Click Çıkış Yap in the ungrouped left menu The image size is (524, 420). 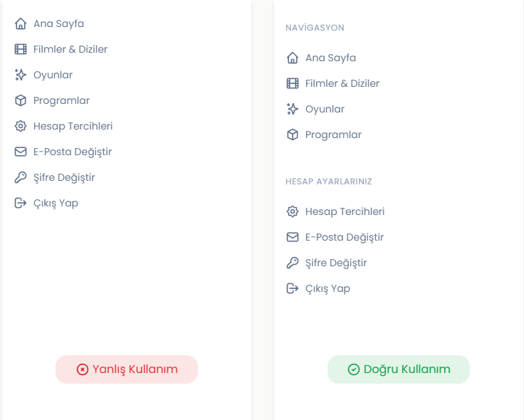click(x=56, y=203)
